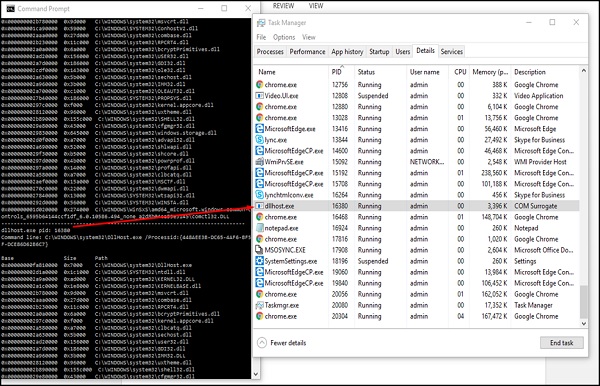Select the MSOSYNC.EXE file icon
The height and width of the screenshot is (386, 600).
tap(259, 250)
